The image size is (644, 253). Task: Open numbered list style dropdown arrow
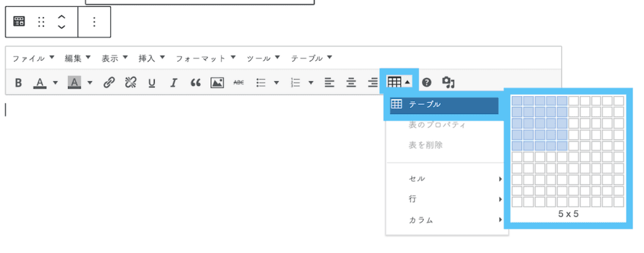pos(311,83)
